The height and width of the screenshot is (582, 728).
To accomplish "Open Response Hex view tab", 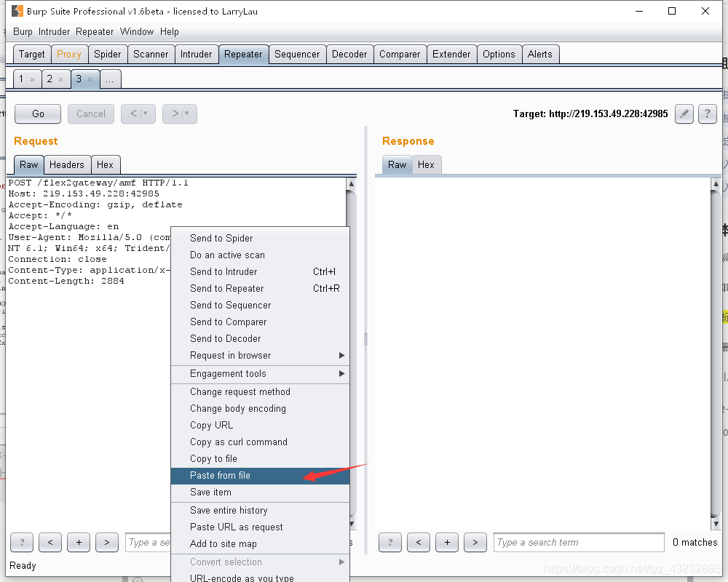I will [426, 164].
